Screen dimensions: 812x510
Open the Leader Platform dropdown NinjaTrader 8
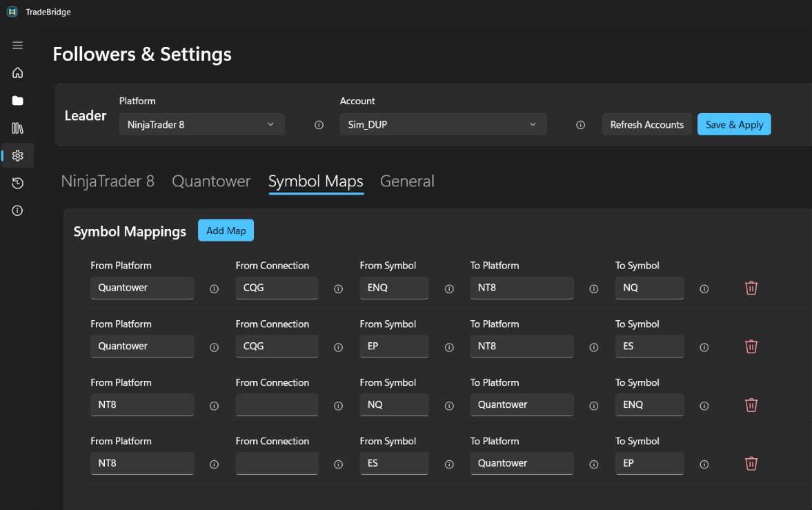[202, 124]
